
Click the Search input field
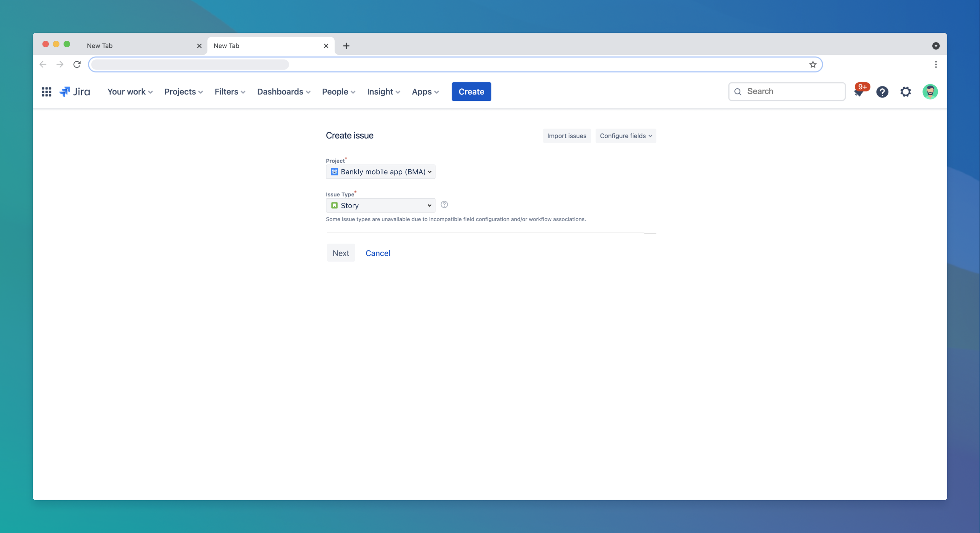786,91
